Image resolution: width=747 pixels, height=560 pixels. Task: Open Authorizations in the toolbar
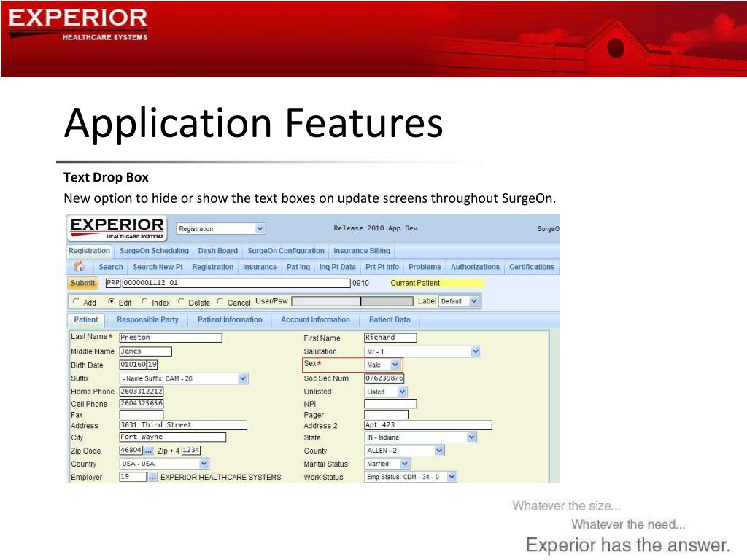[x=475, y=267]
